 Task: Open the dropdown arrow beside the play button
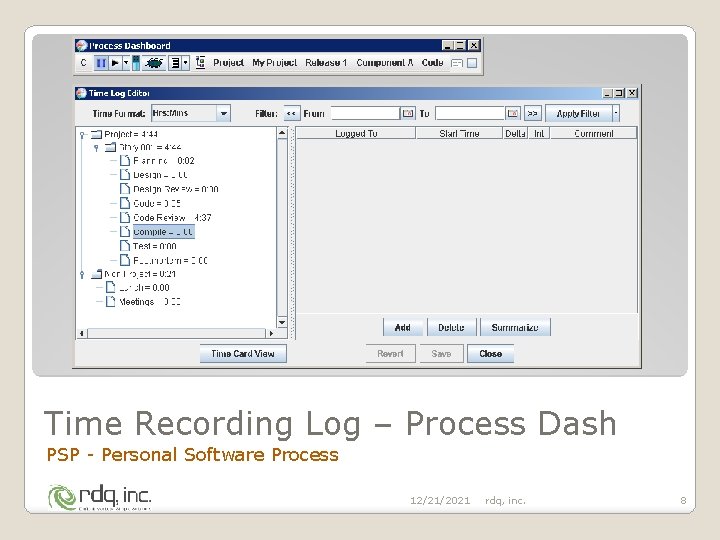(126, 63)
